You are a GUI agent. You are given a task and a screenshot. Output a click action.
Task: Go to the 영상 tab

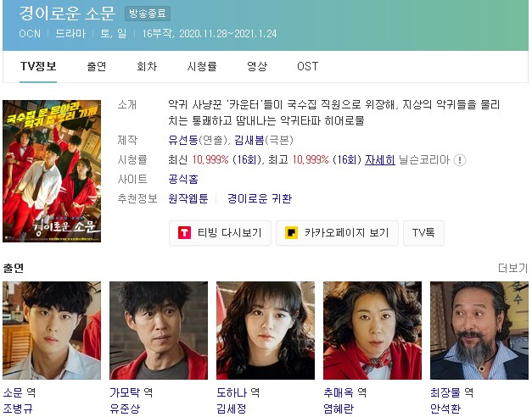click(x=257, y=66)
